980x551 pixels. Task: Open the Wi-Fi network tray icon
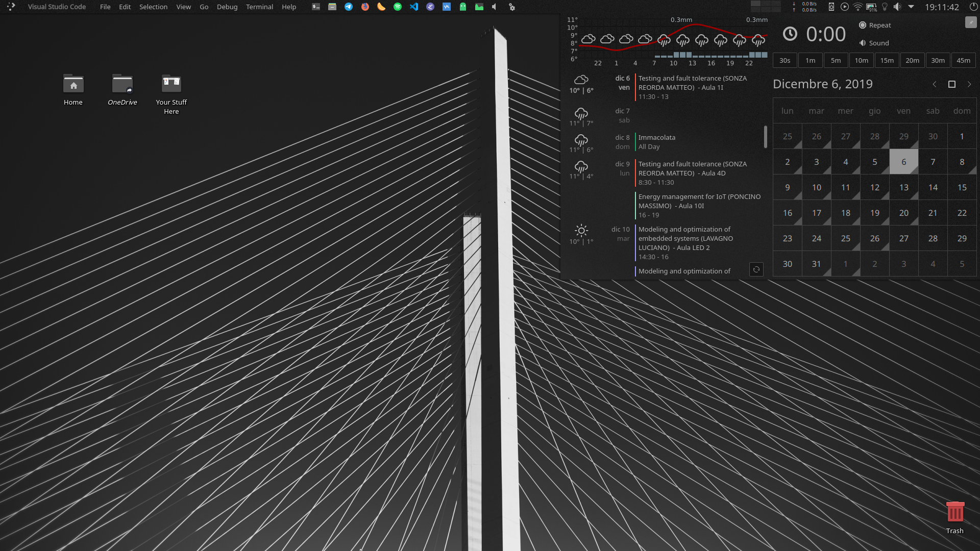point(858,7)
